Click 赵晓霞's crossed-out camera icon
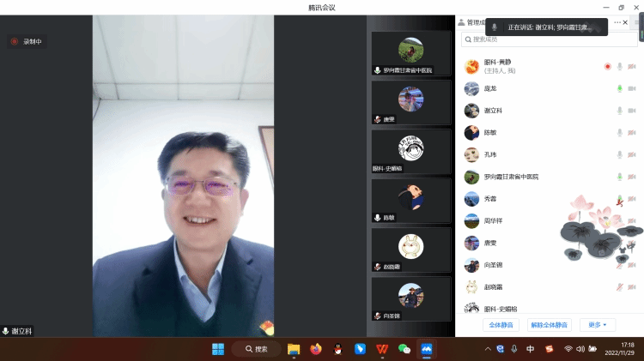Image resolution: width=644 pixels, height=361 pixels. (x=632, y=287)
